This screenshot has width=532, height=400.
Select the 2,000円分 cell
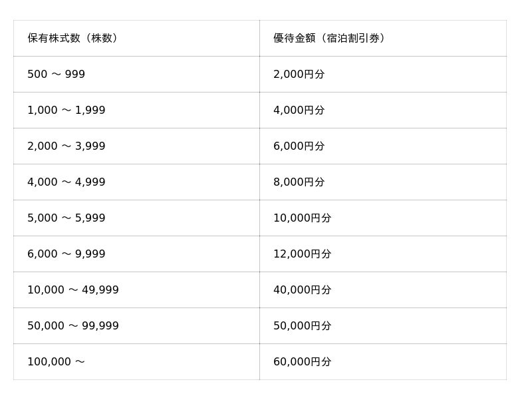(299, 75)
